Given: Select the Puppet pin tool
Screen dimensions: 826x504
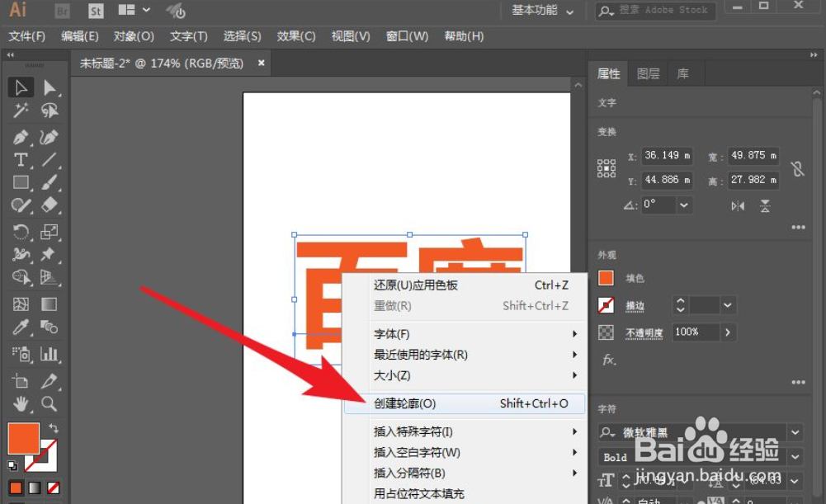Looking at the screenshot, I should tap(50, 254).
